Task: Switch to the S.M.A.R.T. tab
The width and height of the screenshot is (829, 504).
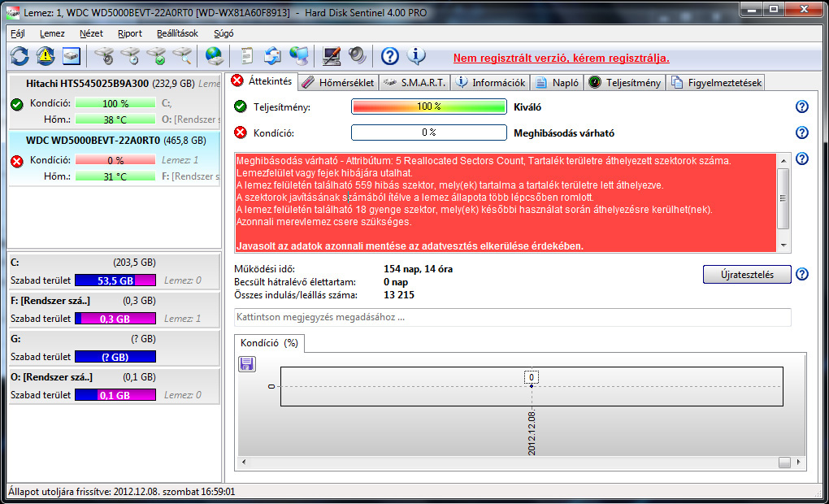Action: coord(414,82)
